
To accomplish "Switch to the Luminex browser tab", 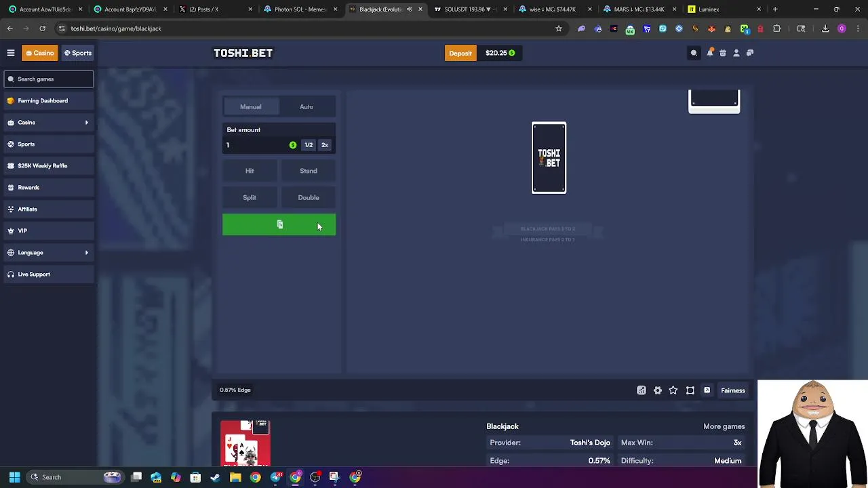I will 723,9.
